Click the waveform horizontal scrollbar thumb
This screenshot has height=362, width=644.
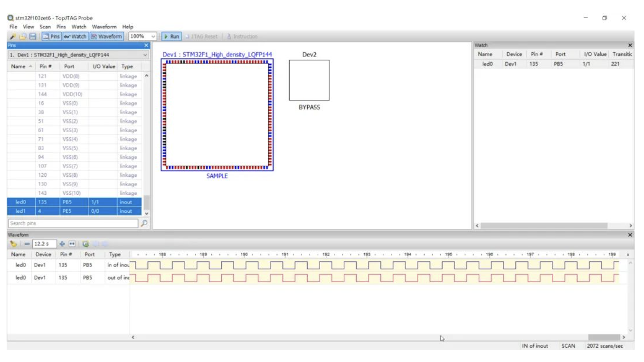coord(605,338)
